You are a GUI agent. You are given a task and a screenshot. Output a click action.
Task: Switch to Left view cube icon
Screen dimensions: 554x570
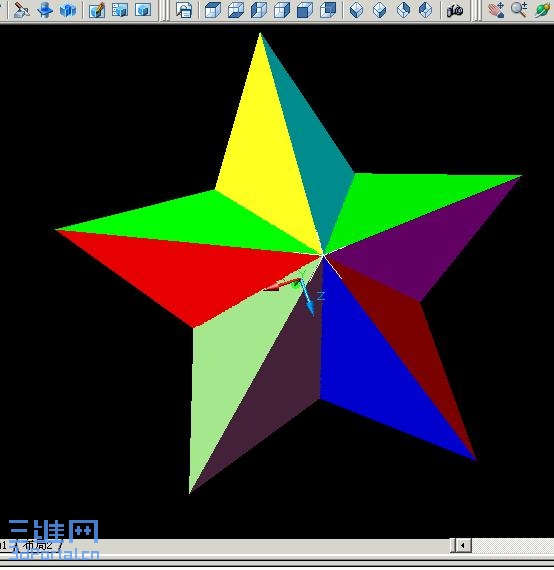click(259, 10)
